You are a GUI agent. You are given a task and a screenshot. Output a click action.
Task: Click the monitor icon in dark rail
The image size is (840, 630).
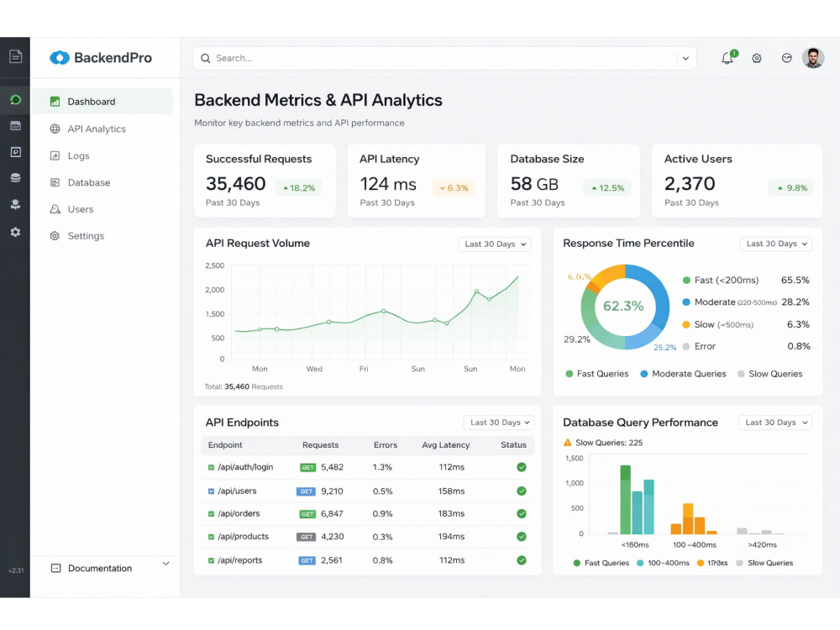click(x=15, y=152)
